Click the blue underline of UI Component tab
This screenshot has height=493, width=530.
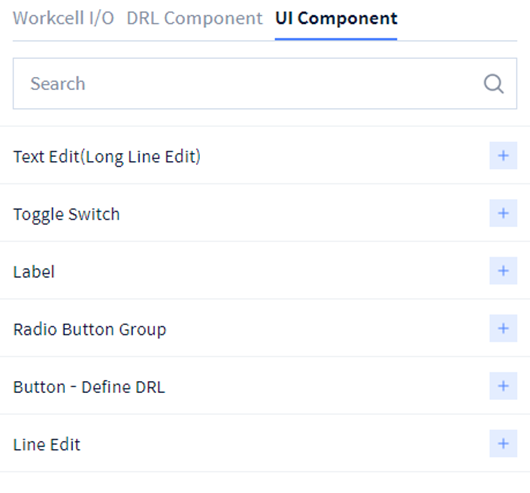point(336,39)
